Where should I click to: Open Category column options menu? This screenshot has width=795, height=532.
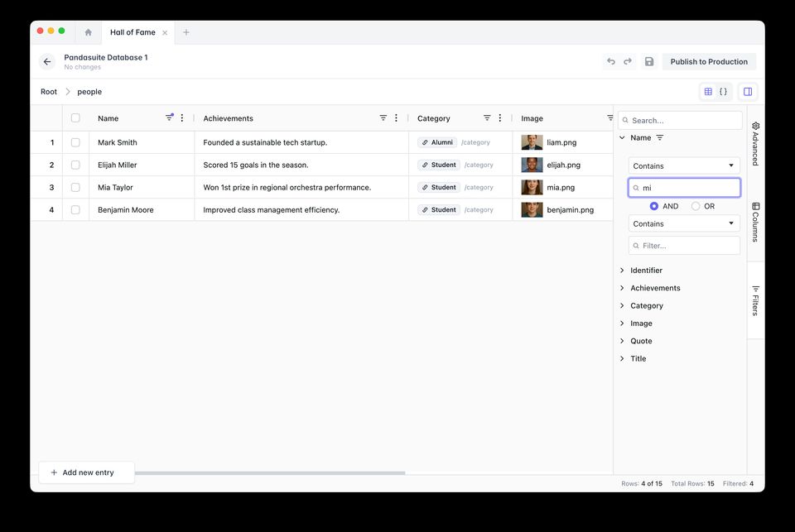500,117
